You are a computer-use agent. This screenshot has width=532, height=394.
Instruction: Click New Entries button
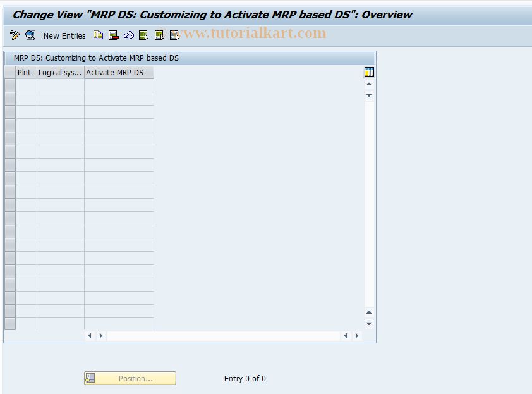point(64,35)
